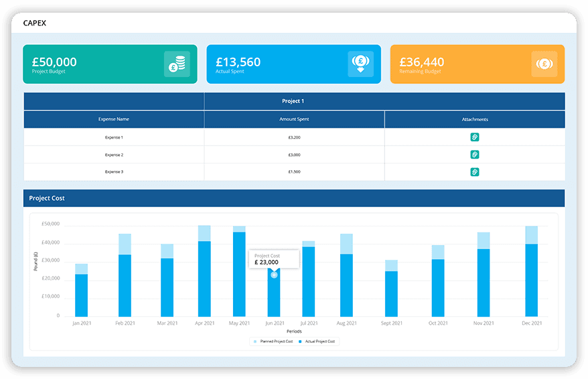Click the £3,000 amount cell

pos(295,155)
